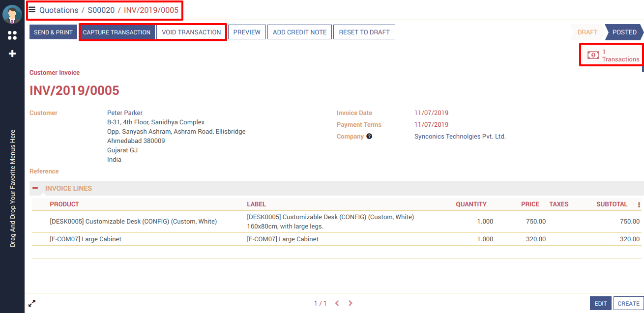644x313 pixels.
Task: Open the column options kebab icon
Action: pyautogui.click(x=639, y=205)
